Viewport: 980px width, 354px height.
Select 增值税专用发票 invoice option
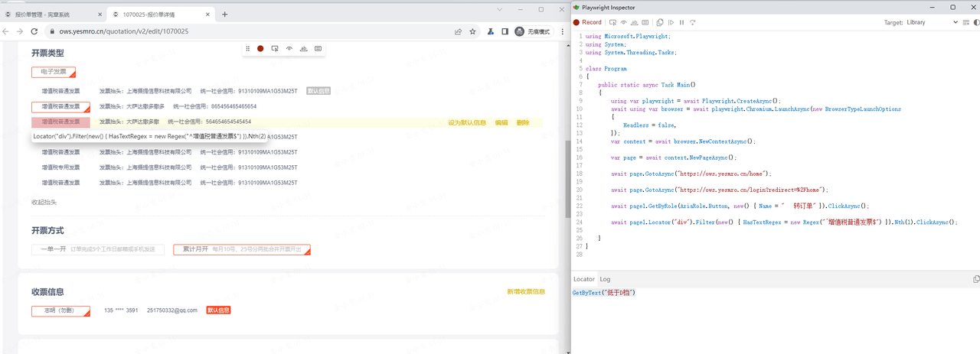click(60, 167)
